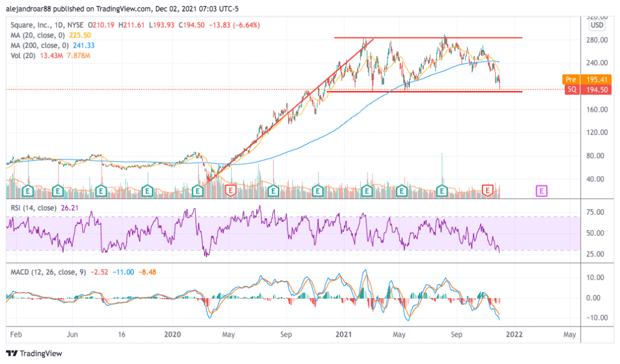Click the change value −13.83 (−6.64%)
This screenshot has height=364, width=620.
(x=234, y=25)
